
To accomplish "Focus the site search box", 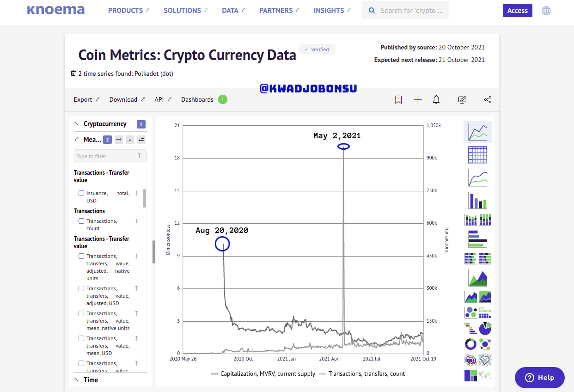I will click(405, 10).
